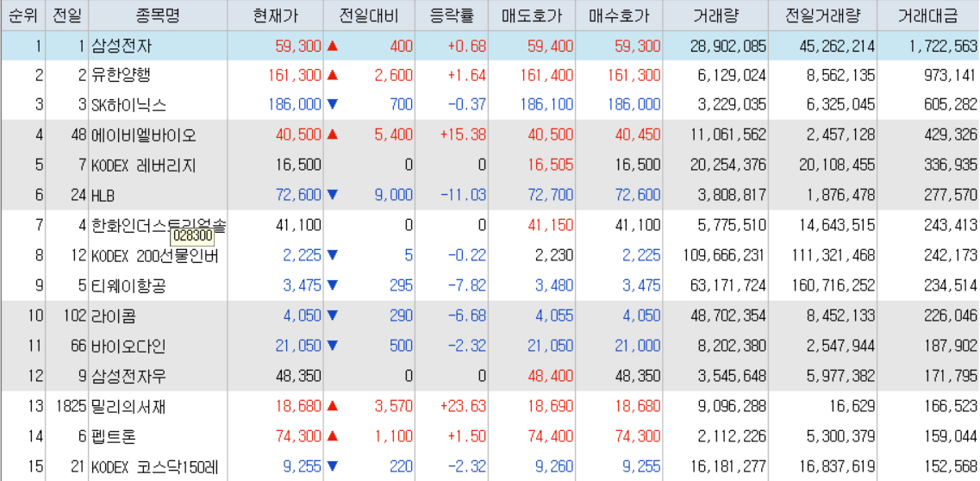The height and width of the screenshot is (481, 980).
Task: Click the +15.38 change rate cell
Action: coord(462,135)
